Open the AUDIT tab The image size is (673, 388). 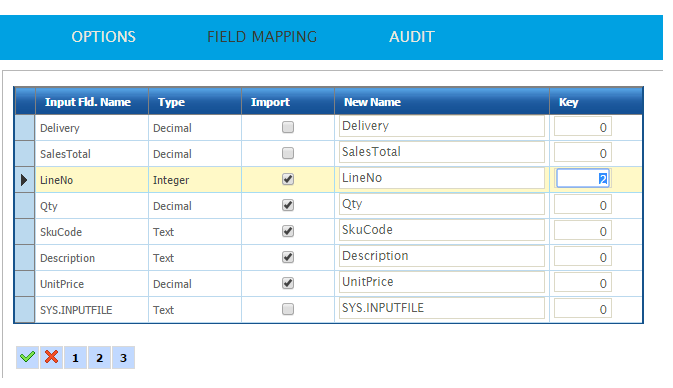(412, 37)
